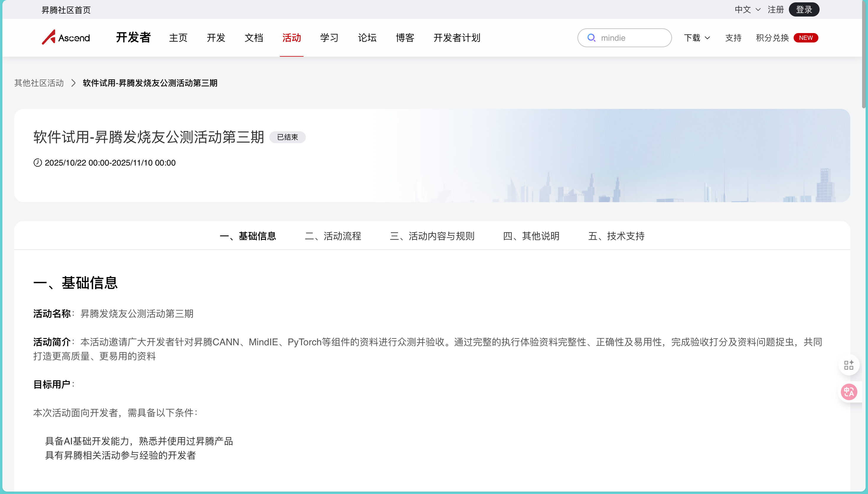Switch to the 二、活动流程 tab
Screen dimensions: 868x494
333,236
